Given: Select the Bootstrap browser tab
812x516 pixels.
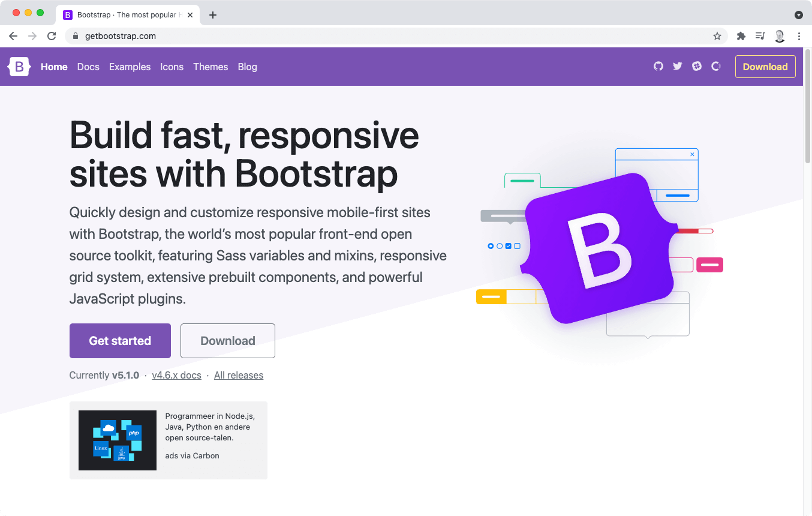Looking at the screenshot, I should tap(128, 15).
